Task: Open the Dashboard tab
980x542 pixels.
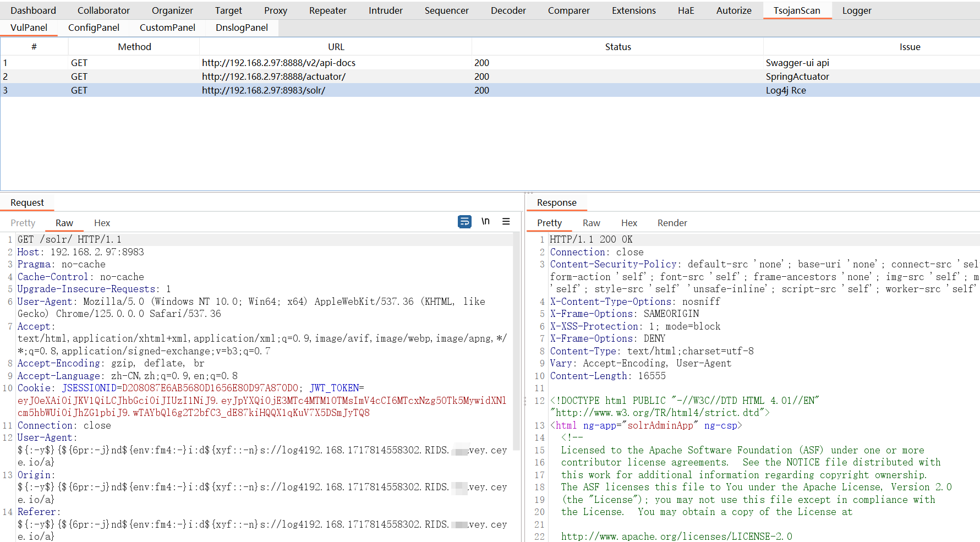Action: [33, 10]
